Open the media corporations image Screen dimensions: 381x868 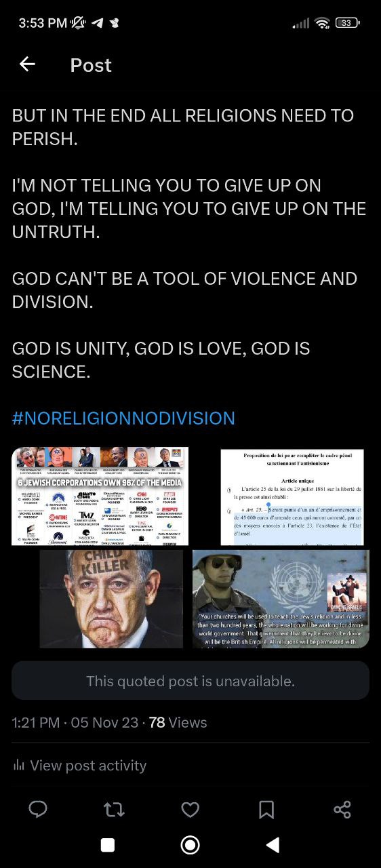pos(100,496)
